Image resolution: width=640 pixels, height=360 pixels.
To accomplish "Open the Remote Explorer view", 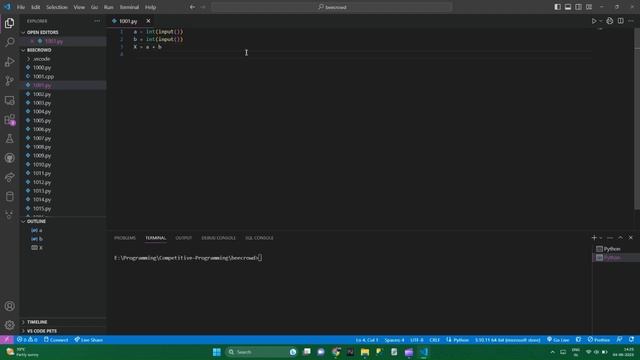I will (9, 100).
